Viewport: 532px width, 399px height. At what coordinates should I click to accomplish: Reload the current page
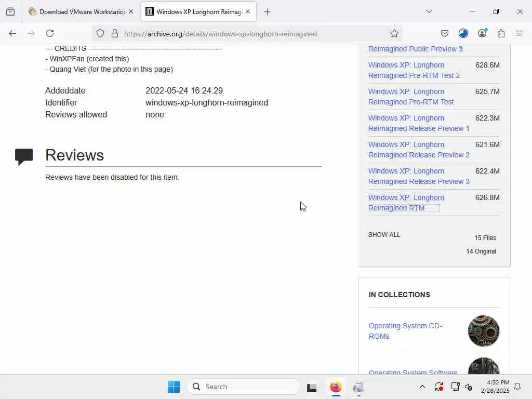coord(50,33)
